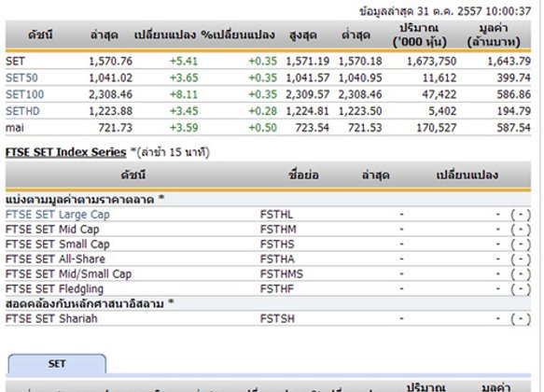Click the FSTHA ticker symbol
The image size is (544, 392).
tap(277, 259)
